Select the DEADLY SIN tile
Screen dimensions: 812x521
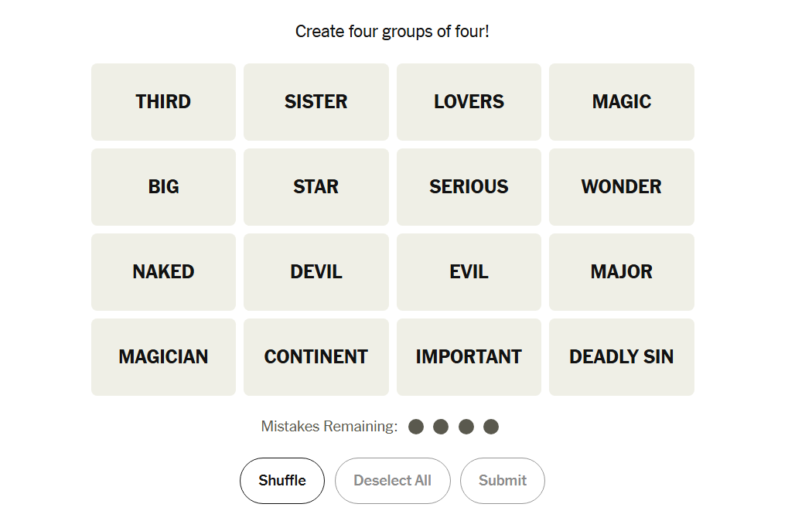click(x=621, y=357)
